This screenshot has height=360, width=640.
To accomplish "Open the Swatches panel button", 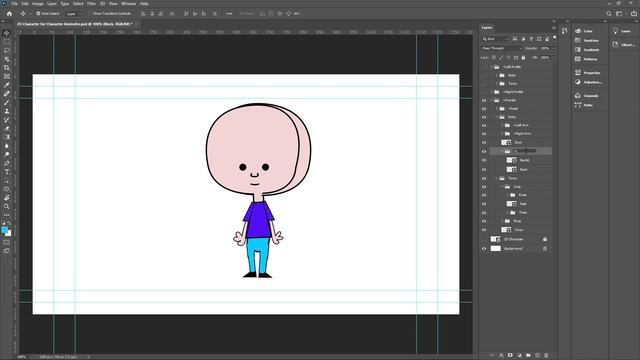I will 587,40.
